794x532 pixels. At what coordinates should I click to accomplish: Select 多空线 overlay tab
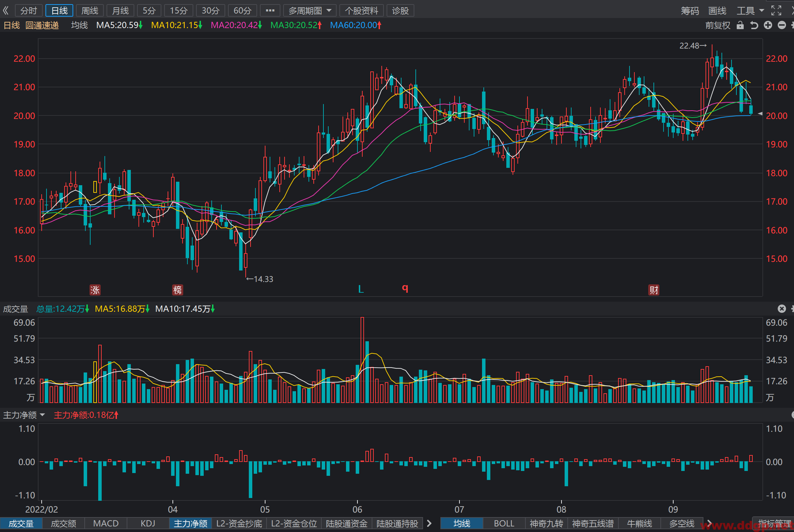point(682,523)
